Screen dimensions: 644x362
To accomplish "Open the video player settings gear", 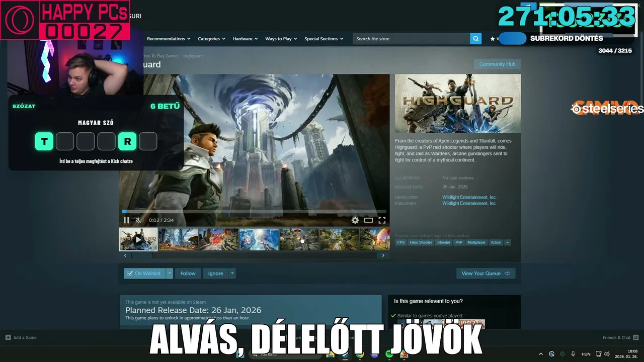I will pyautogui.click(x=355, y=220).
